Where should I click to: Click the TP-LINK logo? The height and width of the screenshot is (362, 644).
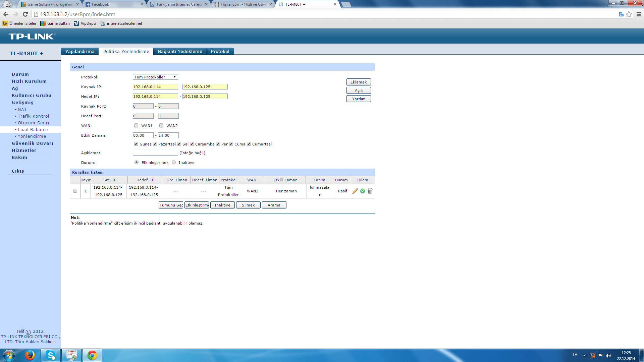(x=32, y=36)
